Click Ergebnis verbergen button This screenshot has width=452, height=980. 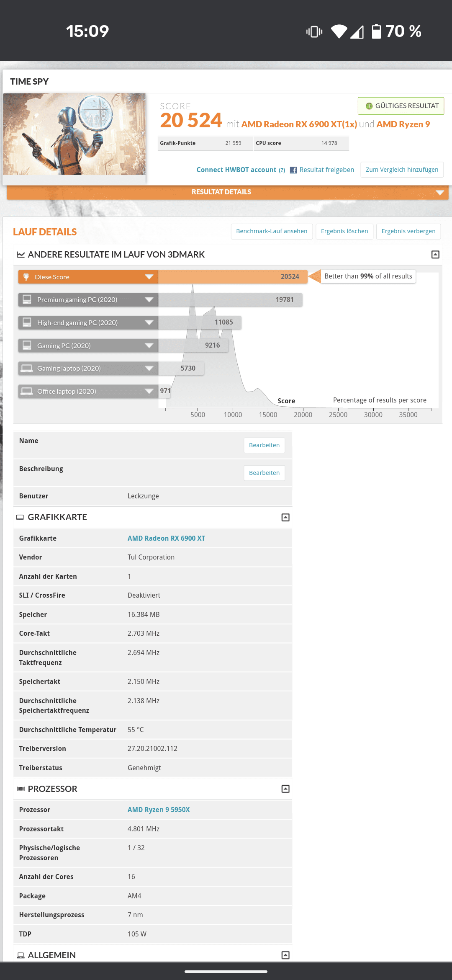tap(408, 232)
